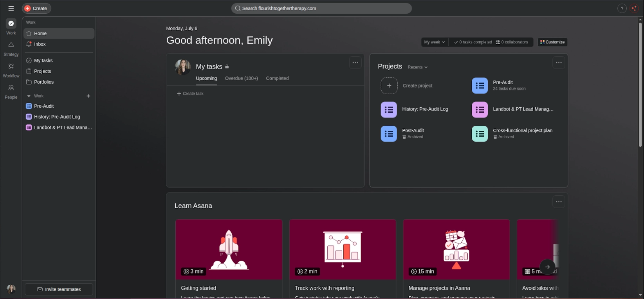
Task: Click the 0 tasks completed stat
Action: pos(473,42)
